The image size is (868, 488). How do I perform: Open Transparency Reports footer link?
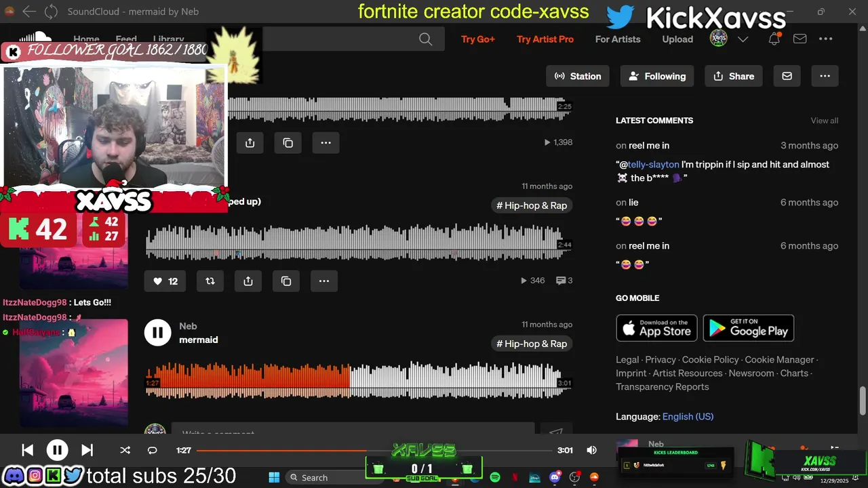click(x=663, y=387)
